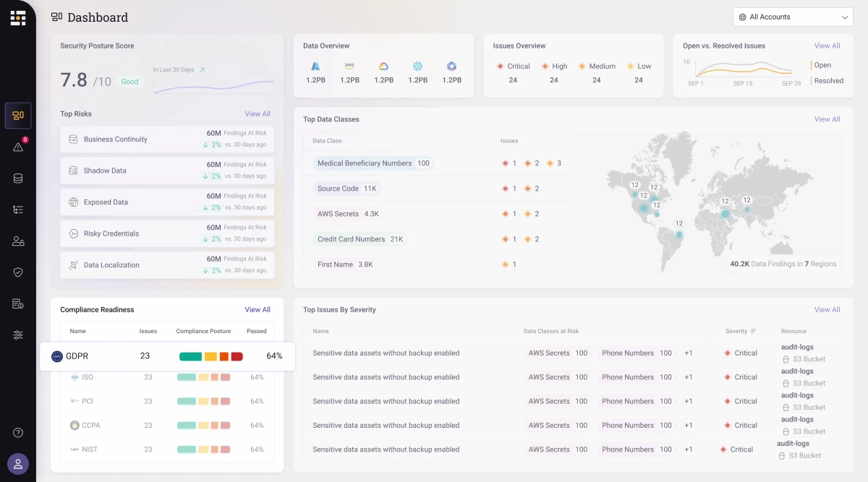
Task: Click the database icon in sidebar
Action: 18,178
